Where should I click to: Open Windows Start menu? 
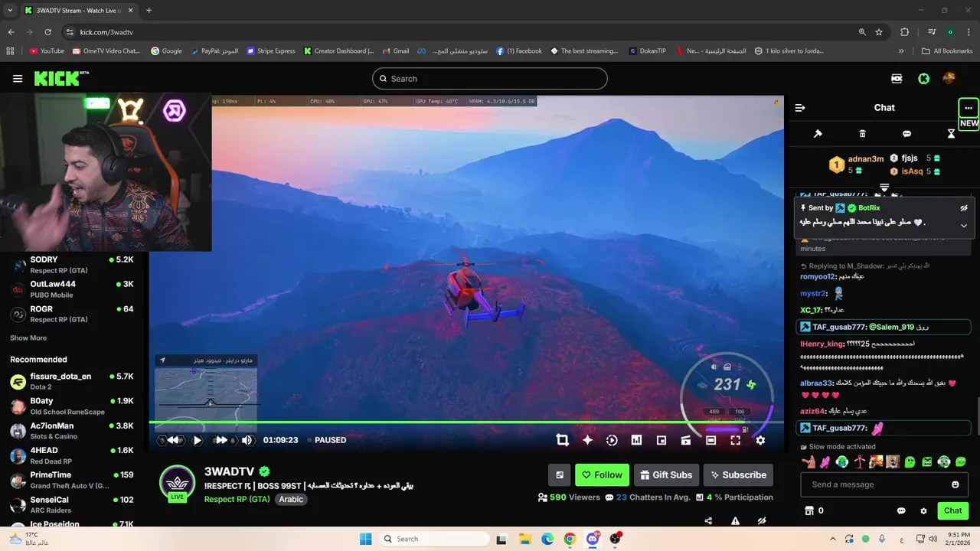point(365,539)
